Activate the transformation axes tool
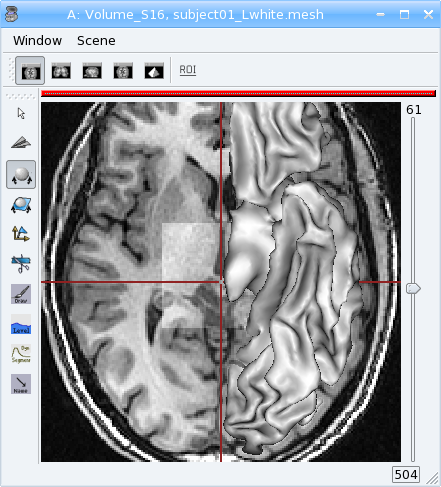The height and width of the screenshot is (487, 441). [x=21, y=234]
